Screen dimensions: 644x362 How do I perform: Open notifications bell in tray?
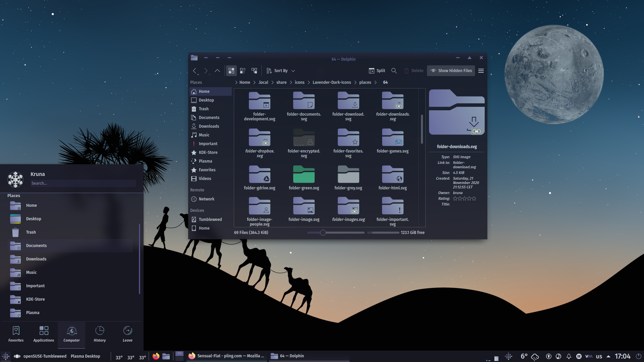click(569, 356)
